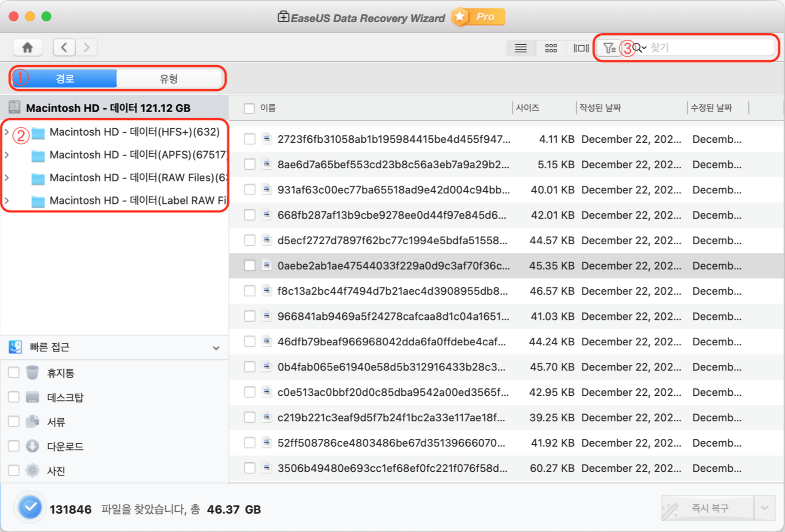Check the 서류 checkbox
785x532 pixels.
pos(14,422)
